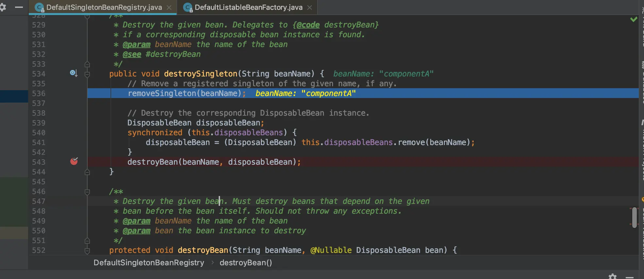
Task: Click inline debug value "componentA" on line 536
Action: tap(329, 93)
